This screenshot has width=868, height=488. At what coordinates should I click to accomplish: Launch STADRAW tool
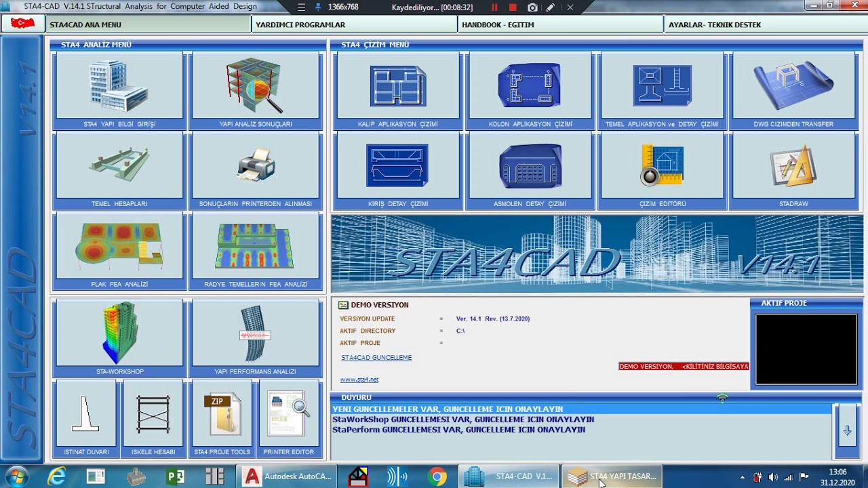tap(793, 171)
